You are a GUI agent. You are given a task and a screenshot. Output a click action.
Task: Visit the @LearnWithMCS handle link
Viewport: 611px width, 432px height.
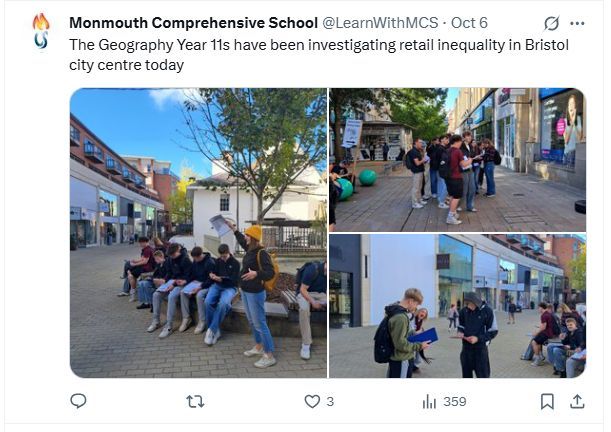click(x=380, y=23)
